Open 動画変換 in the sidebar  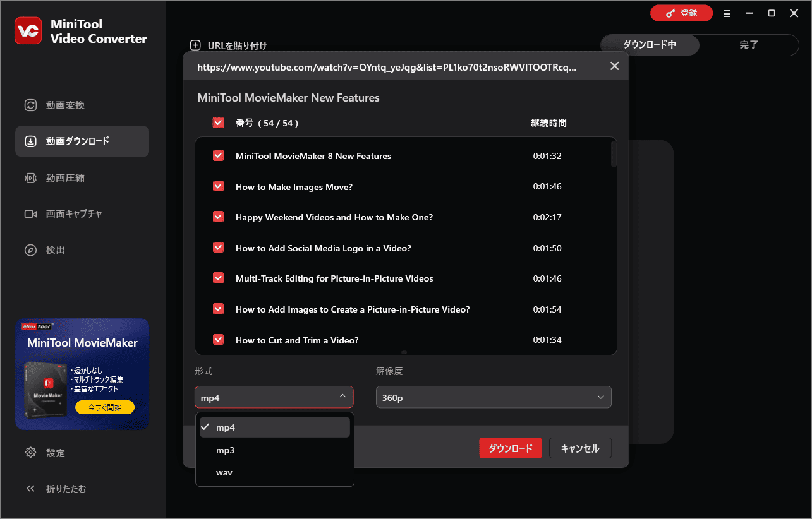click(82, 105)
